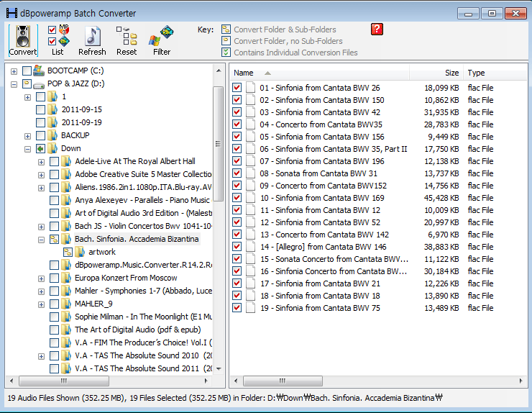The height and width of the screenshot is (413, 532).
Task: Uncheck 04 - Concerto from Cantata BWV35
Action: pyautogui.click(x=237, y=124)
